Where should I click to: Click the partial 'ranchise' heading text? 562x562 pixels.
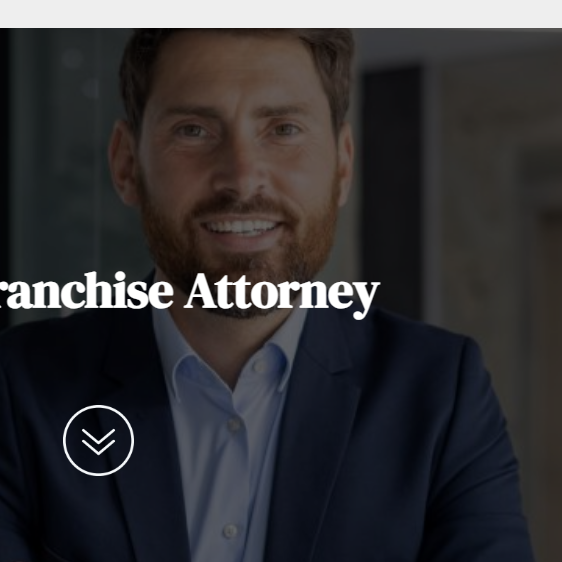pos(87,291)
